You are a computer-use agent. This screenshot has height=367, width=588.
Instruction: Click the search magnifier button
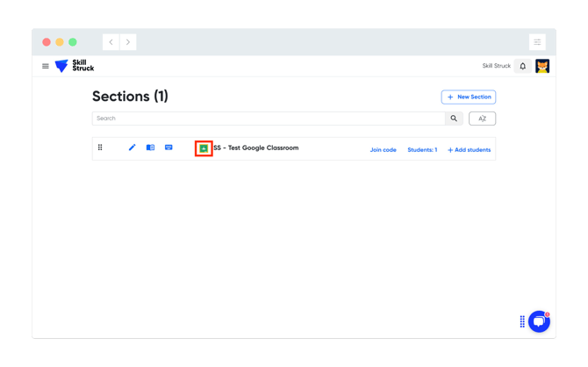(454, 119)
